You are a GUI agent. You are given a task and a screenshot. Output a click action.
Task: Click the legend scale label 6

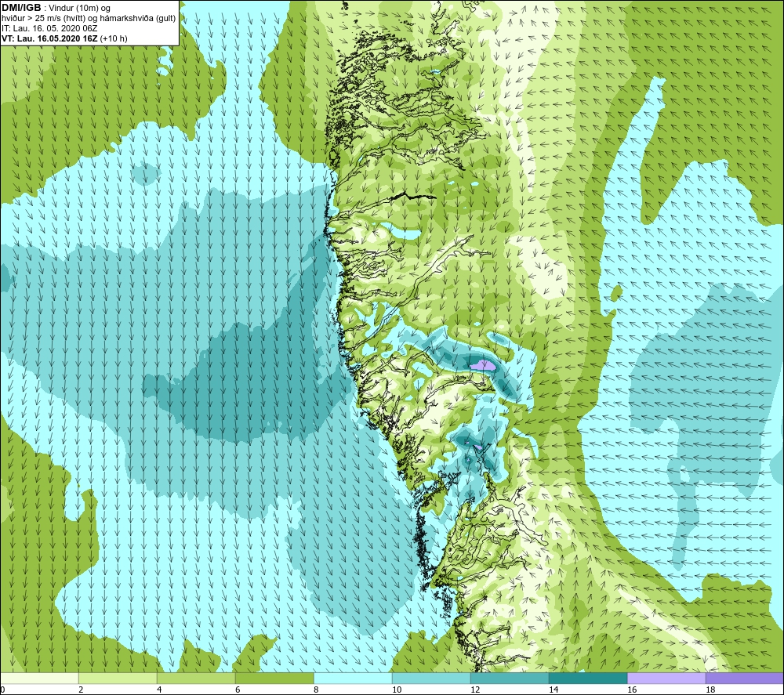pyautogui.click(x=238, y=690)
